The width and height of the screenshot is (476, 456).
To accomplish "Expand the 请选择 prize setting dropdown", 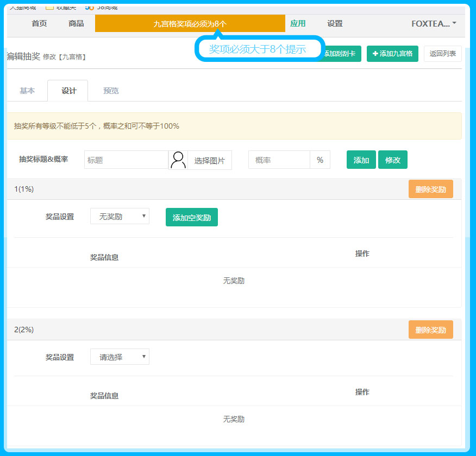I will (120, 357).
